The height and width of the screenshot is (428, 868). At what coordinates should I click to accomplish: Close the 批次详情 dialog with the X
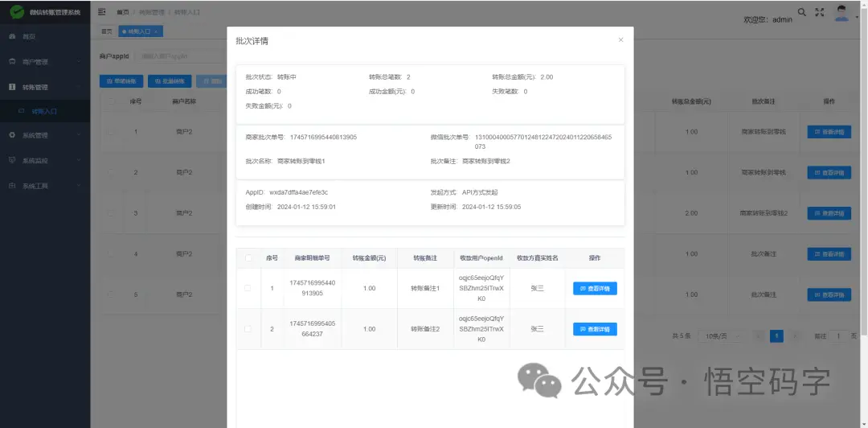(620, 40)
